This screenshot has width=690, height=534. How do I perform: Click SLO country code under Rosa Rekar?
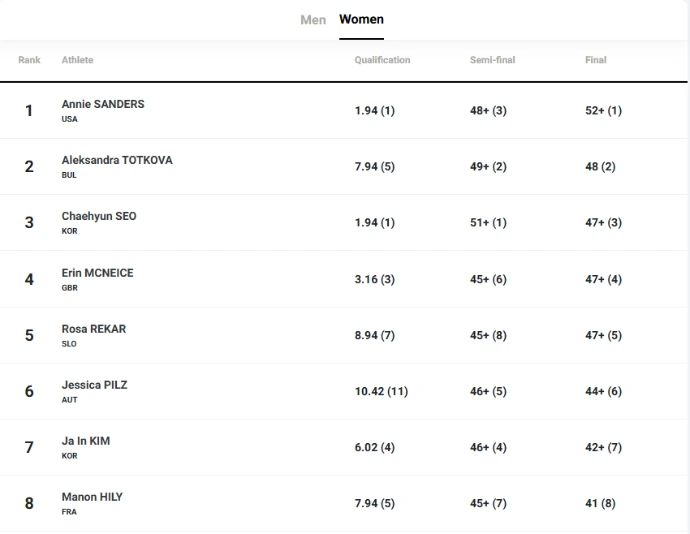pos(69,343)
